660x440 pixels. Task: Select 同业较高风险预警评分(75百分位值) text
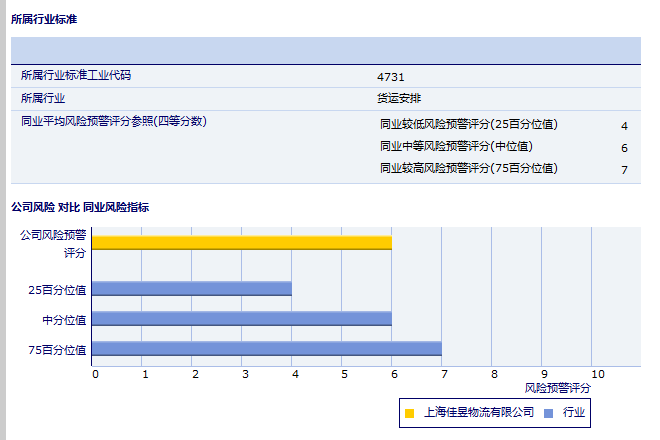(x=468, y=169)
